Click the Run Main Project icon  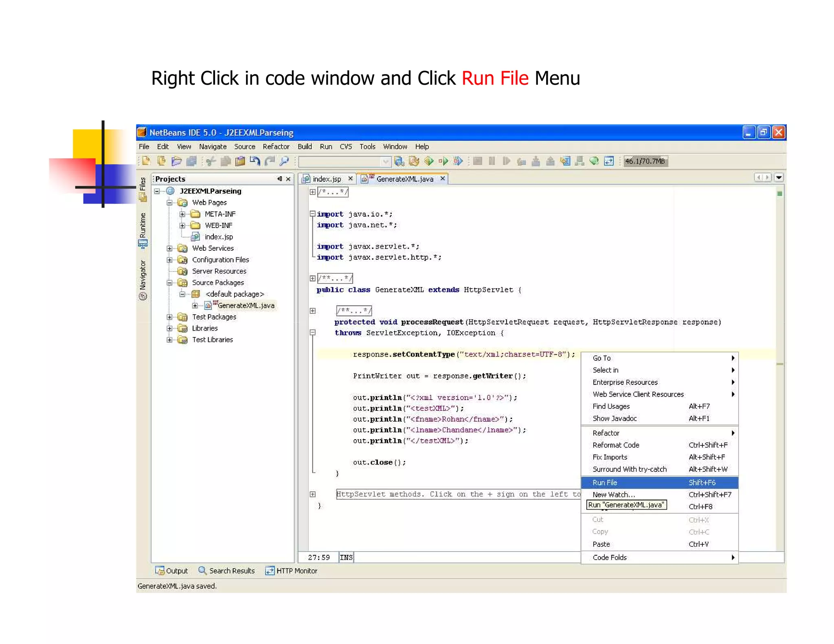click(x=429, y=161)
